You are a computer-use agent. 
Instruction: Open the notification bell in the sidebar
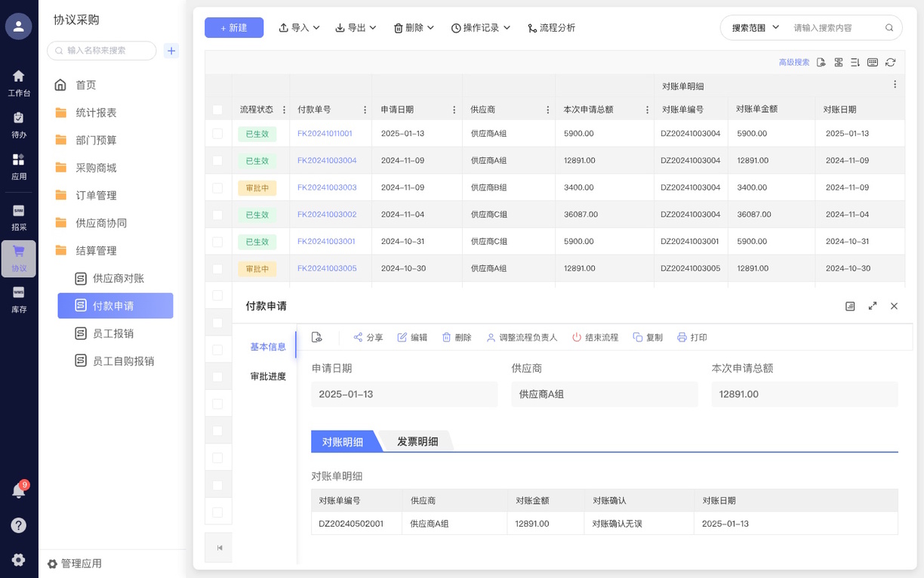(19, 491)
